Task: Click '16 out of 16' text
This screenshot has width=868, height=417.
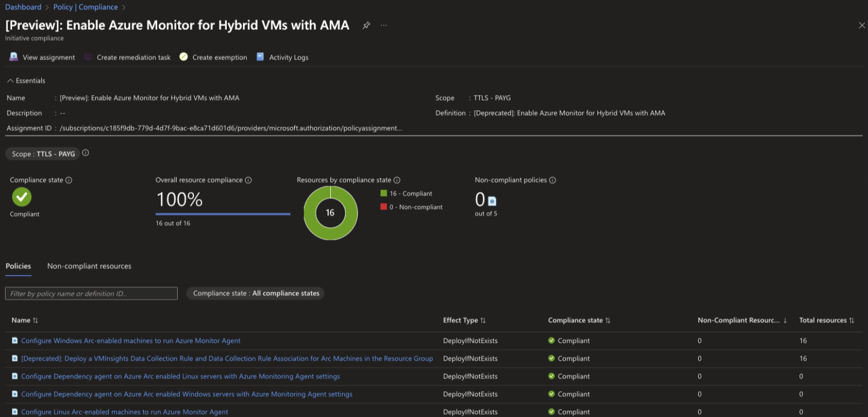Action: (173, 223)
